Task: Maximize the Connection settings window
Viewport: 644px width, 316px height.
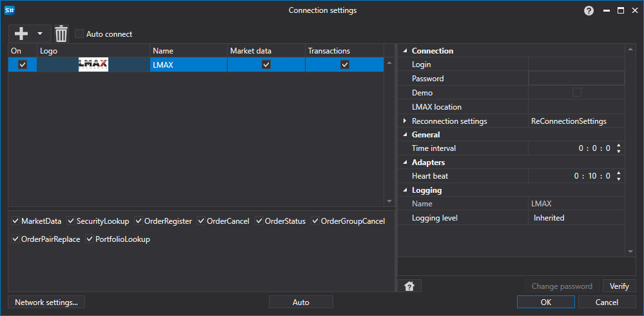Action: tap(621, 11)
